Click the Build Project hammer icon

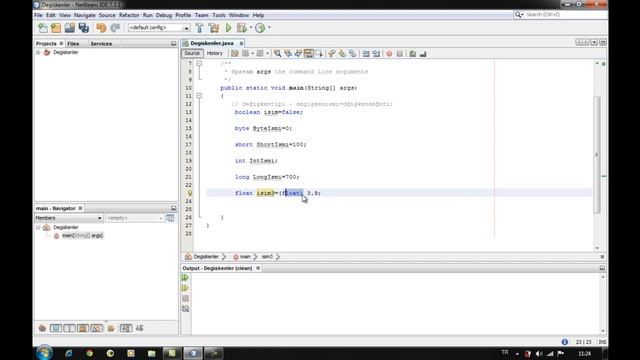(200, 28)
